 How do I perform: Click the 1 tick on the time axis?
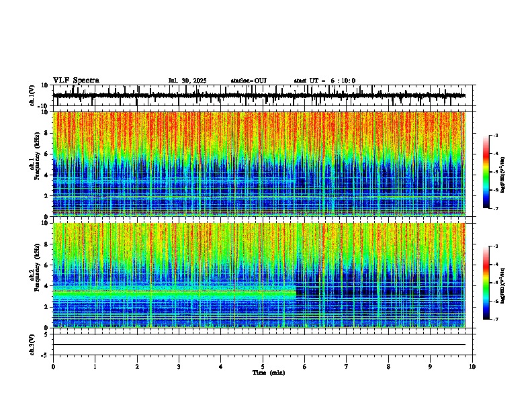coord(95,367)
